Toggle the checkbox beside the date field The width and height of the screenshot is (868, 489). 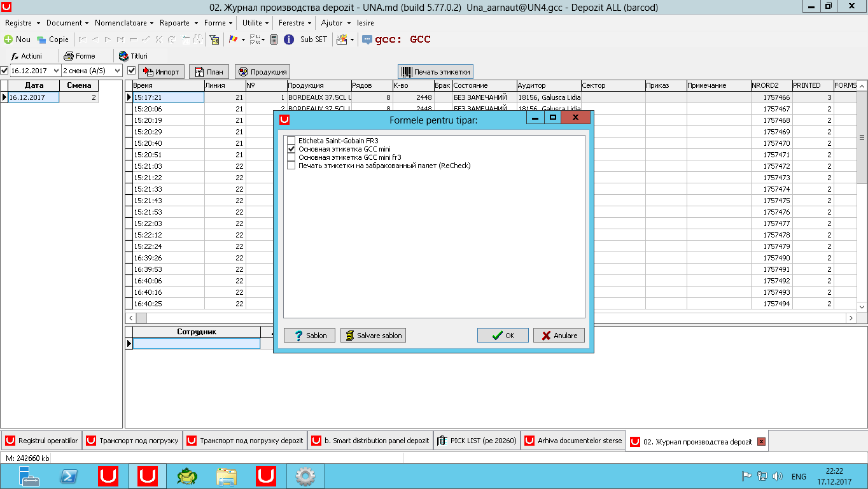(4, 71)
